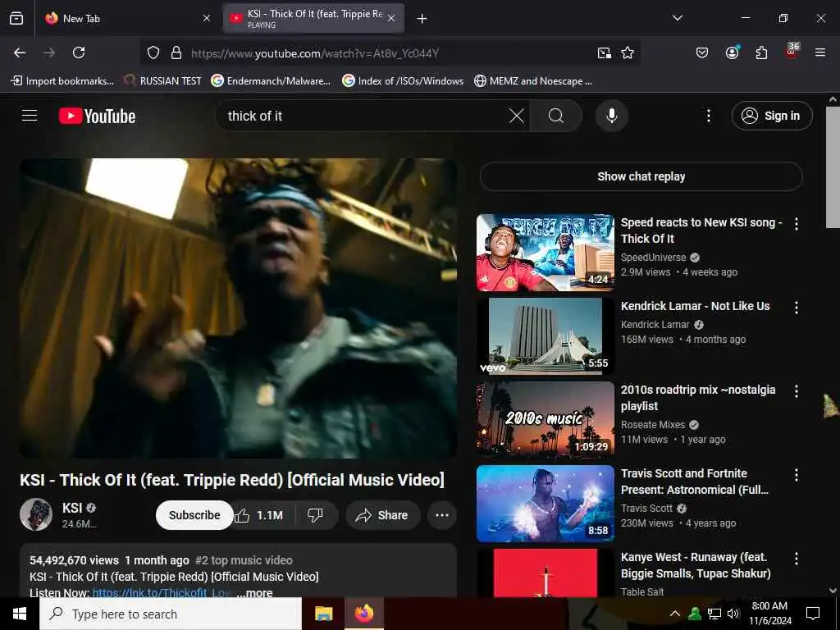Open the Pocket save icon

(702, 52)
